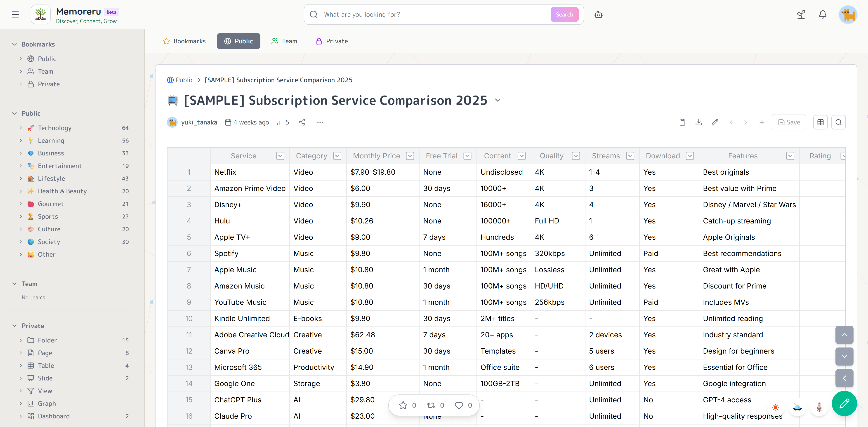The height and width of the screenshot is (427, 868).
Task: Click the green floating edit pencil button
Action: [844, 404]
